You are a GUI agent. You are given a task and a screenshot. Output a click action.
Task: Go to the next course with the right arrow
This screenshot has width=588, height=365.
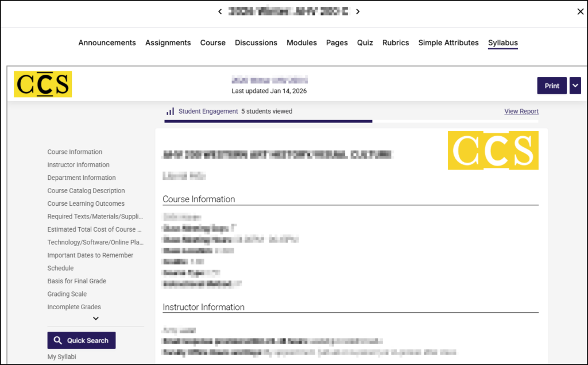pyautogui.click(x=357, y=11)
